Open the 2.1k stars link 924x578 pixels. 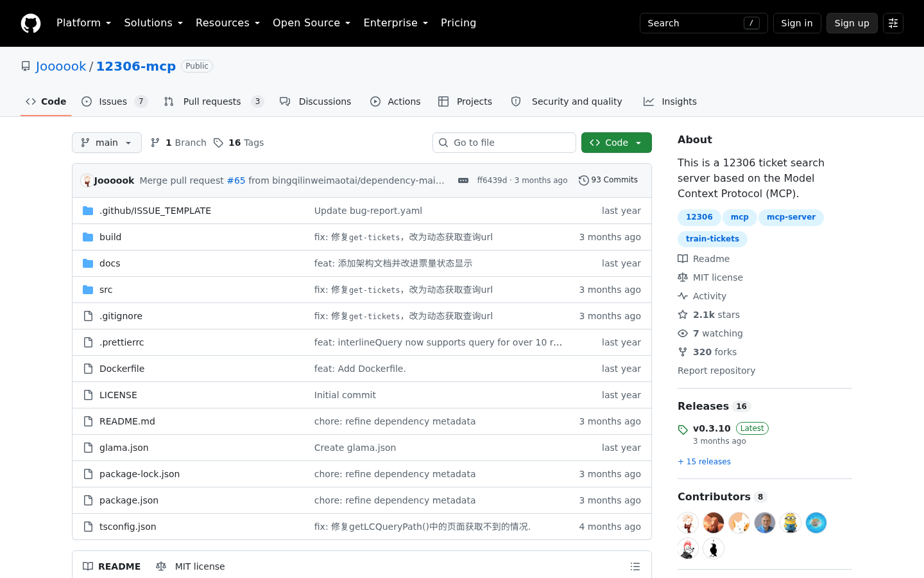pos(709,315)
